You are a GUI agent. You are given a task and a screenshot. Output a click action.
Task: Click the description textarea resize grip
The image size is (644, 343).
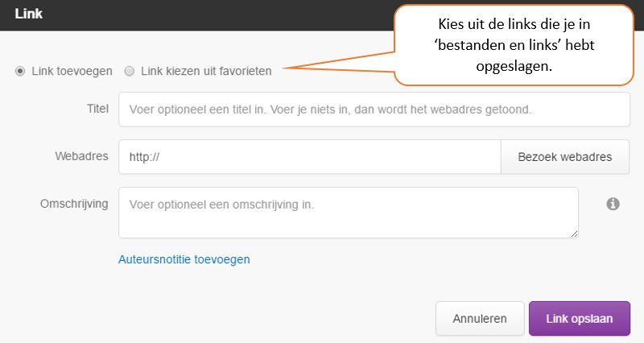[574, 233]
